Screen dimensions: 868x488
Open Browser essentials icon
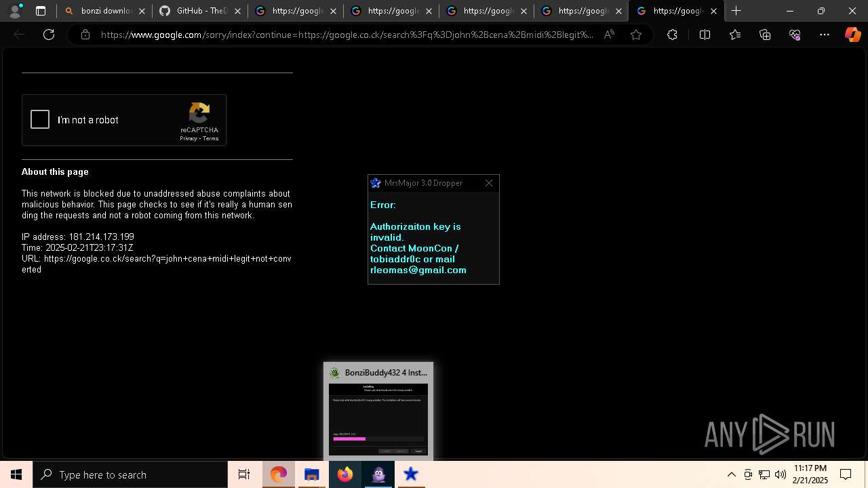tap(795, 35)
